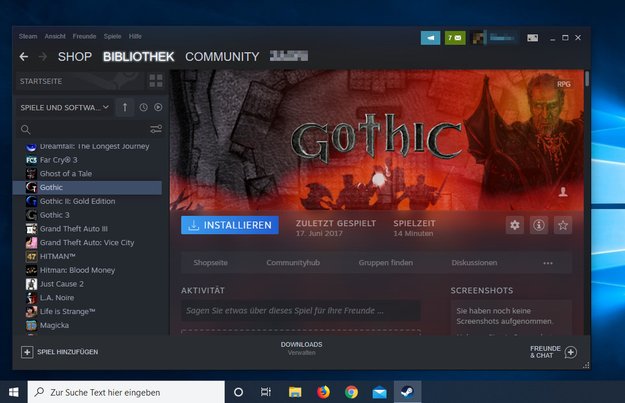The image size is (625, 403).
Task: Toggle ready-to-play filter icon
Action: [x=158, y=107]
